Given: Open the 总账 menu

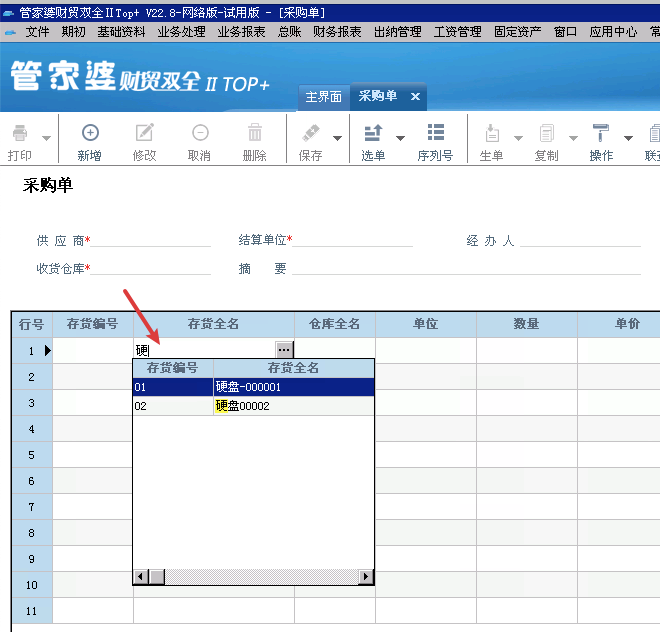Looking at the screenshot, I should (x=289, y=32).
